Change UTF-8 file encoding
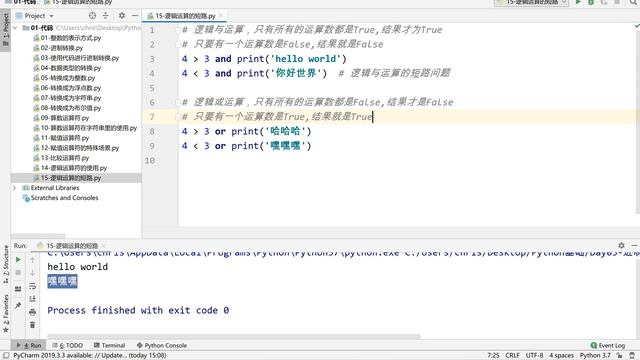Viewport: 640px width, 360px height. click(534, 356)
